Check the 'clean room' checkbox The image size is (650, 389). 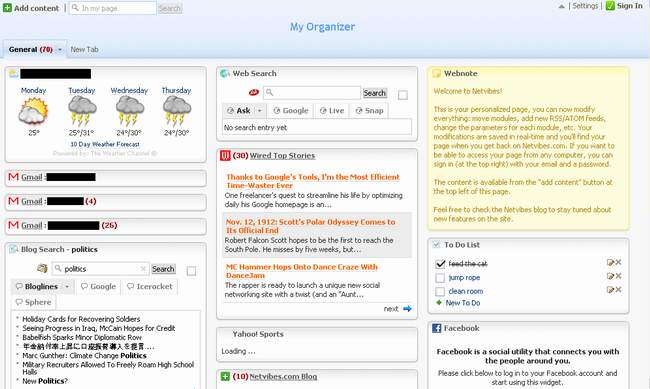(440, 292)
